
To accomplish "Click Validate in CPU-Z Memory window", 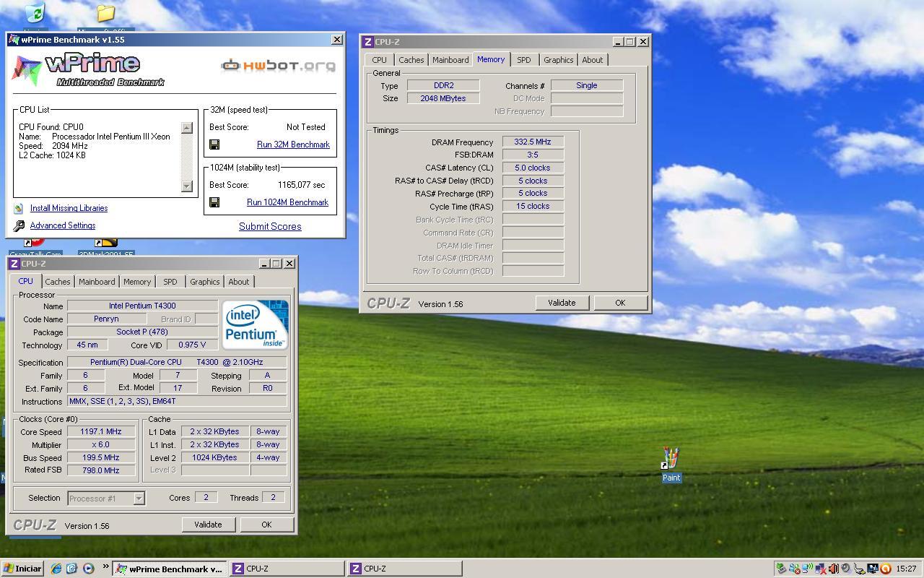I will click(x=562, y=303).
